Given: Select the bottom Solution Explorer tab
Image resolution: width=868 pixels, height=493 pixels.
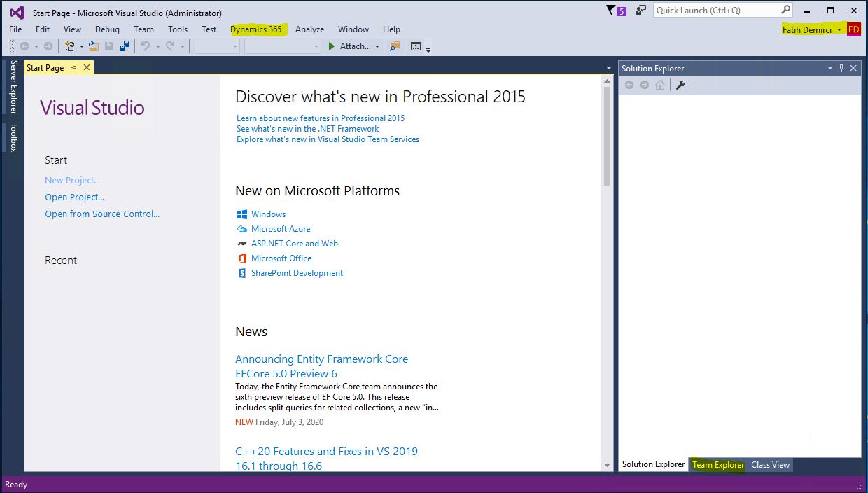Looking at the screenshot, I should click(654, 464).
